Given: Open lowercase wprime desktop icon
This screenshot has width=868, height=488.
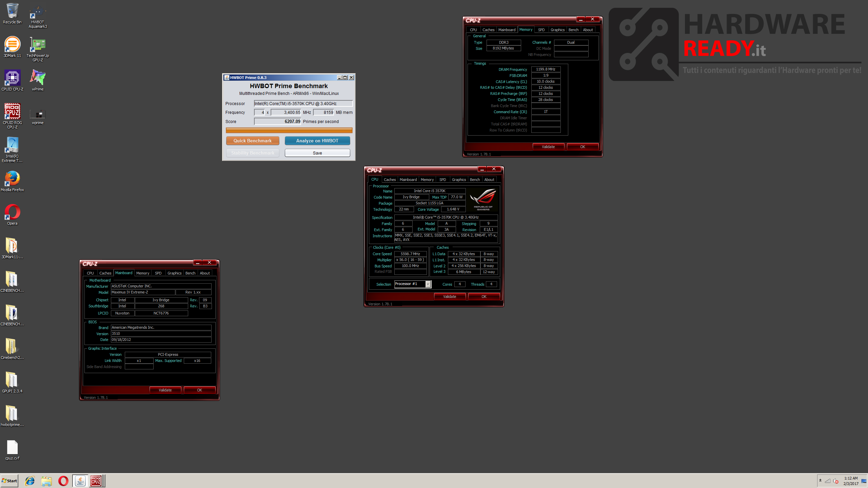Looking at the screenshot, I should pyautogui.click(x=38, y=116).
